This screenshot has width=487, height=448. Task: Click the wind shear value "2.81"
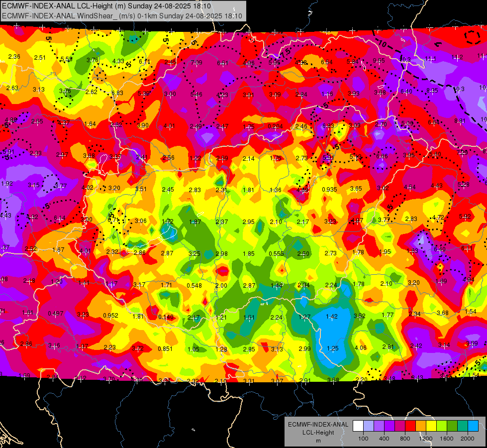(x=388, y=346)
